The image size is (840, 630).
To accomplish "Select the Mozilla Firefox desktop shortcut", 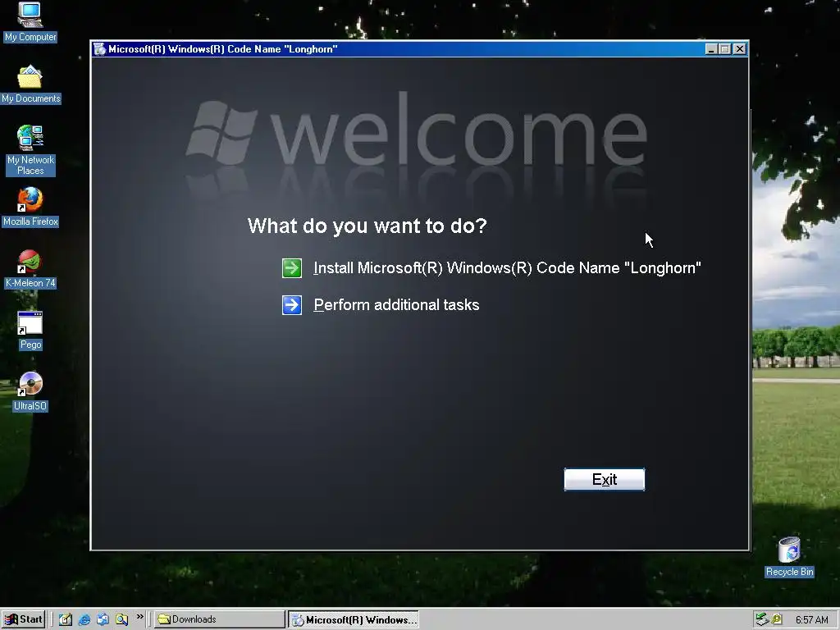I will click(x=30, y=207).
